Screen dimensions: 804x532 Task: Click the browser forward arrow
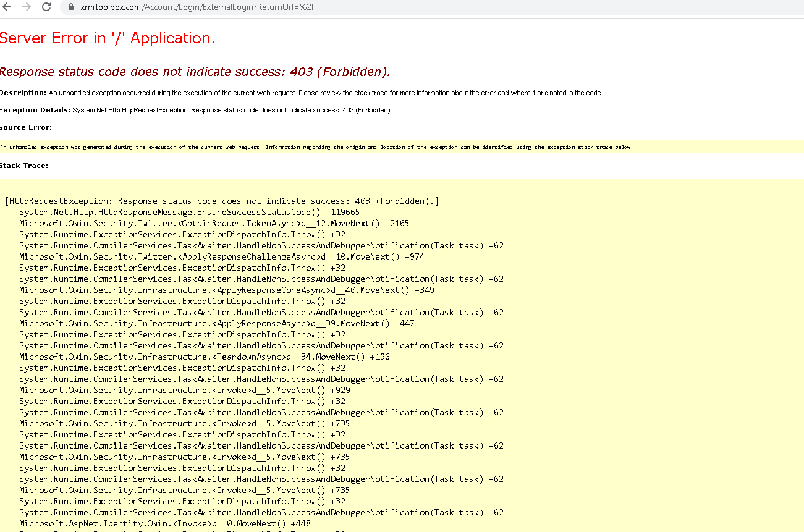click(26, 7)
